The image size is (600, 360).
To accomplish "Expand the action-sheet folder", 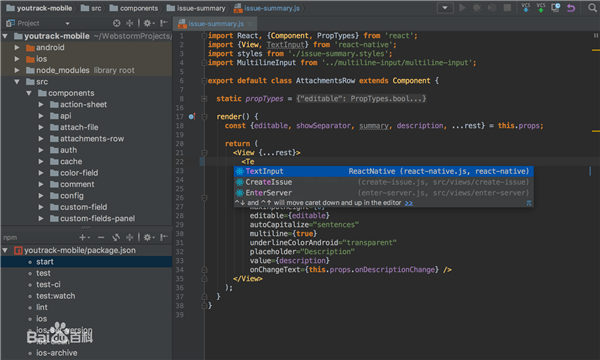I will point(41,104).
